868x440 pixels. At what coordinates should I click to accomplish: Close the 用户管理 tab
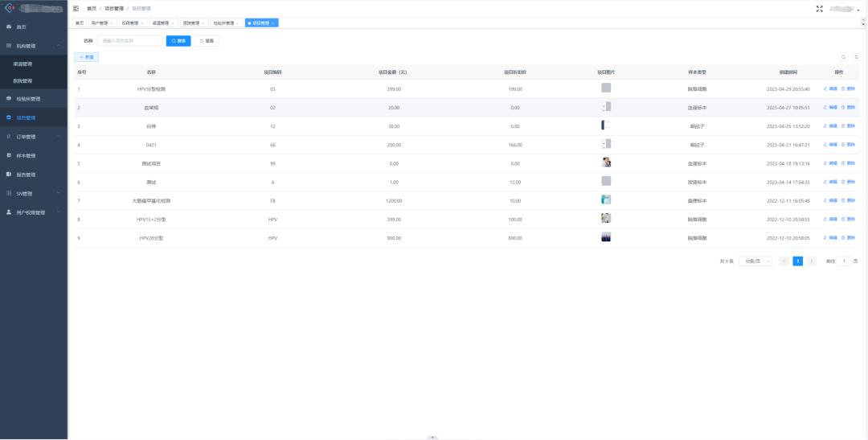point(112,23)
